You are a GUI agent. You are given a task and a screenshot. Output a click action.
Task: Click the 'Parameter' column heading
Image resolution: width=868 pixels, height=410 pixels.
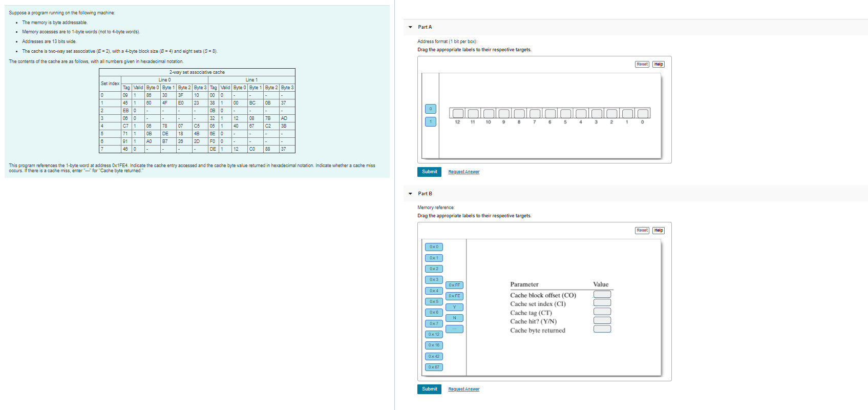(x=524, y=284)
